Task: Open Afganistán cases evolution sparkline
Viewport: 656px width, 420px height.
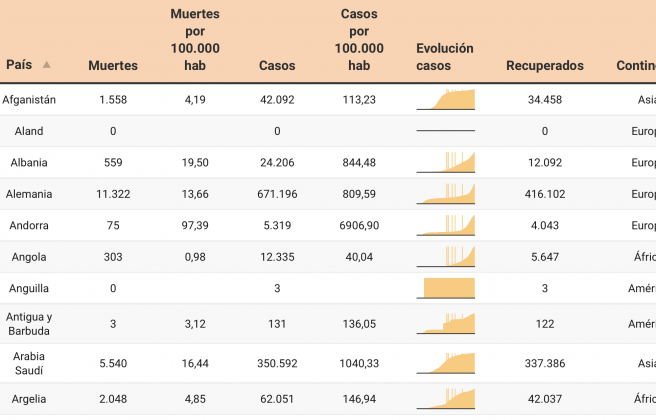Action: [x=445, y=100]
